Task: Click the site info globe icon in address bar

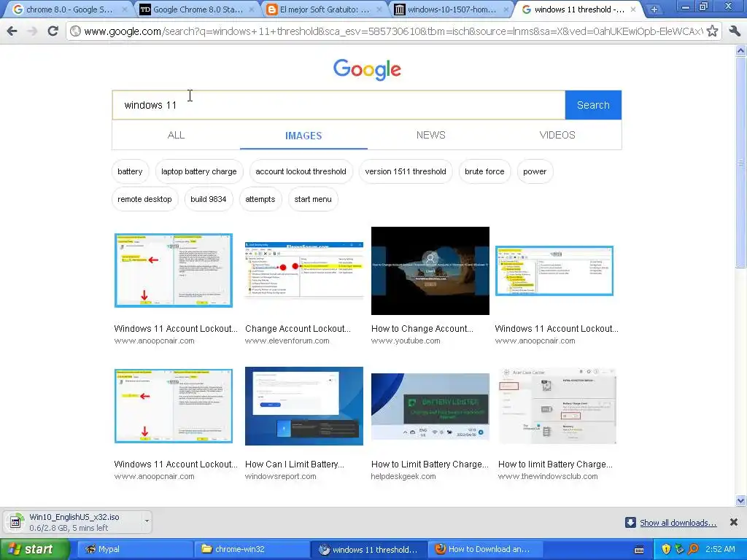Action: (75, 31)
